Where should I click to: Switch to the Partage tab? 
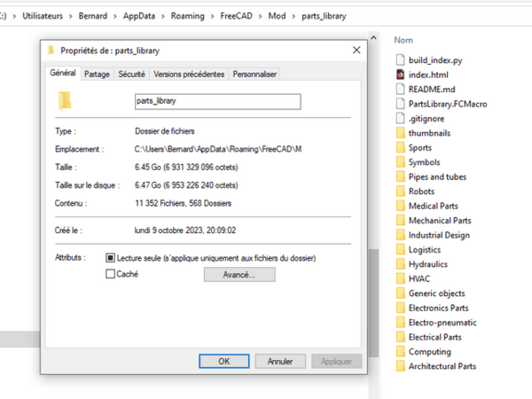point(97,74)
